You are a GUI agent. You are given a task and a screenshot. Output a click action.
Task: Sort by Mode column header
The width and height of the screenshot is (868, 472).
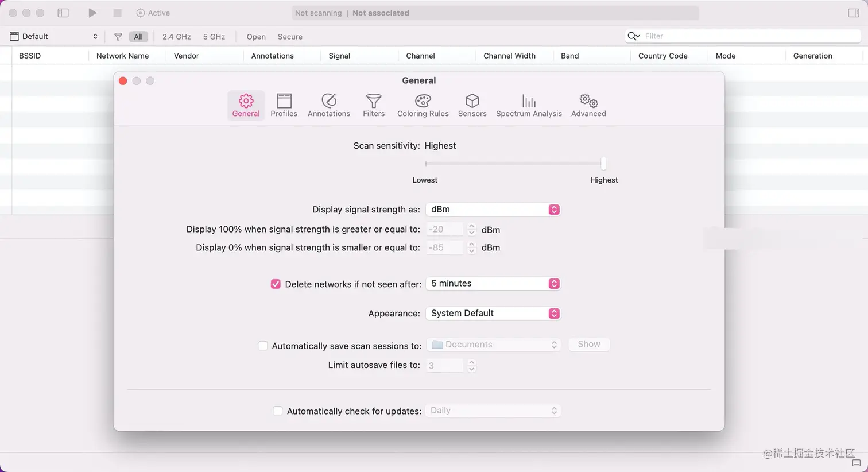[726, 56]
